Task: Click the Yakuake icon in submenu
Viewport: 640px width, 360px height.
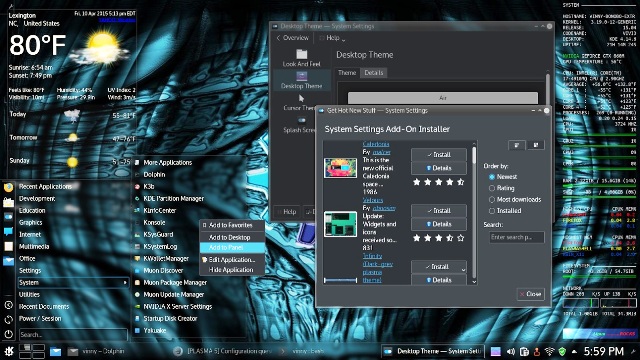Action: tap(137, 331)
